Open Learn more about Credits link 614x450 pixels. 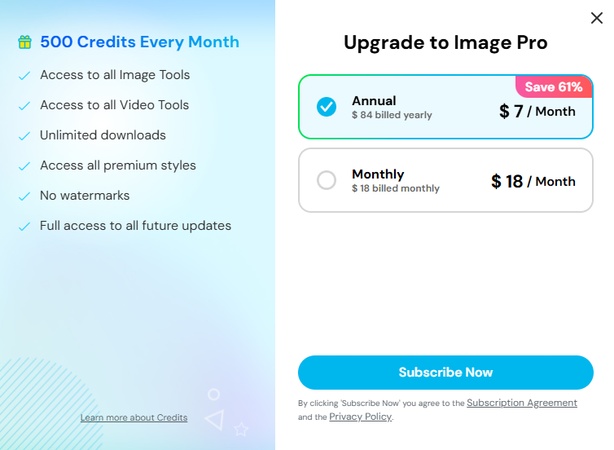pyautogui.click(x=134, y=417)
